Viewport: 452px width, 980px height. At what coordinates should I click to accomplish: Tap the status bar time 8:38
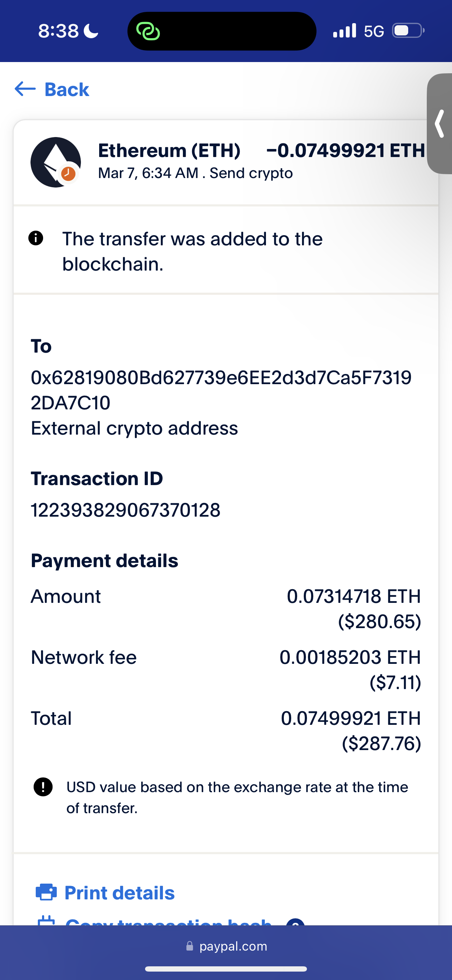click(x=58, y=31)
